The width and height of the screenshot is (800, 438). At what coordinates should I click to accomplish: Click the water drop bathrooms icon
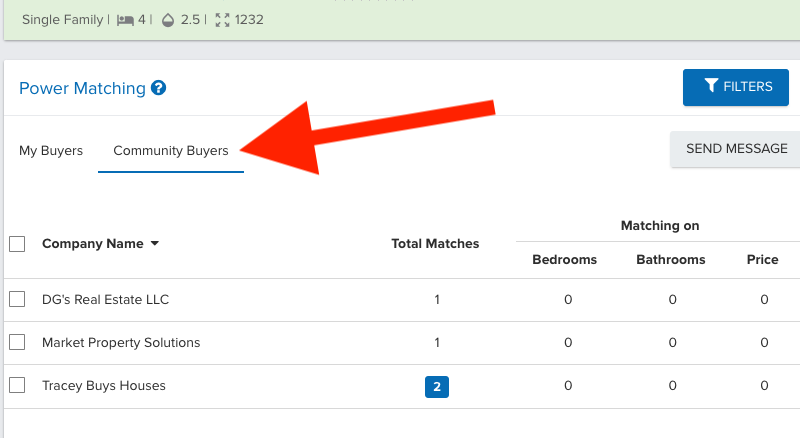coord(168,20)
